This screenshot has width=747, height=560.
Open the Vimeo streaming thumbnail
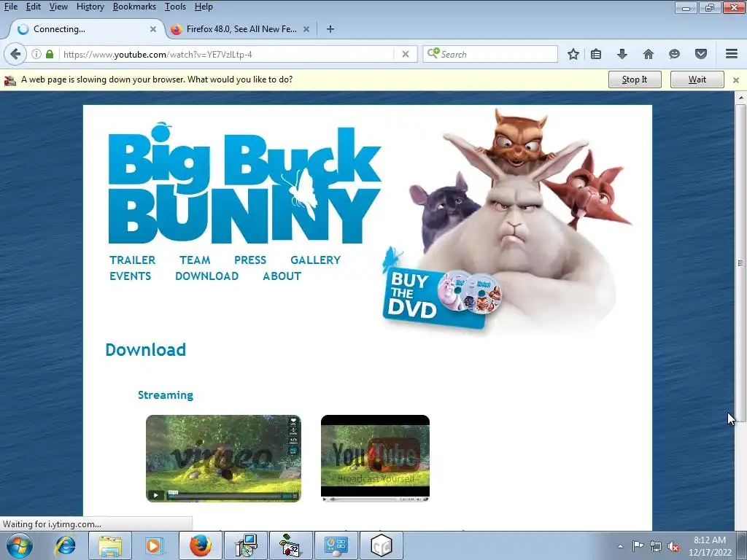223,458
